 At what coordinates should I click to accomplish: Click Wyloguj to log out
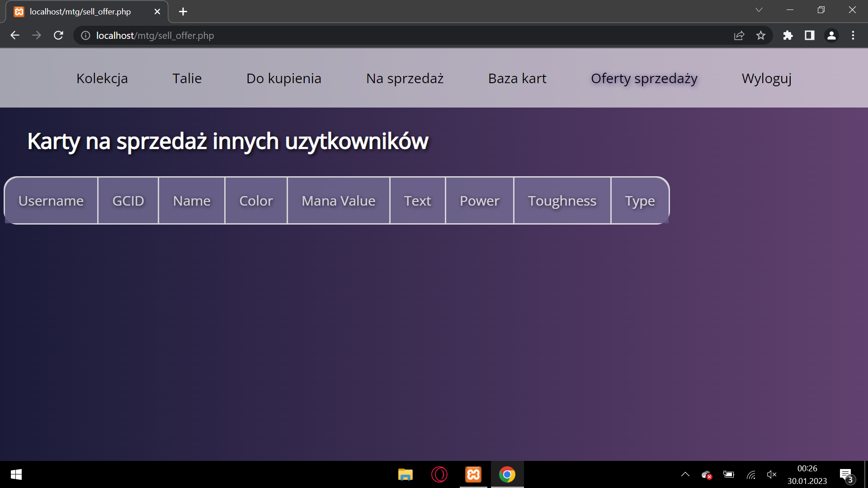click(767, 78)
